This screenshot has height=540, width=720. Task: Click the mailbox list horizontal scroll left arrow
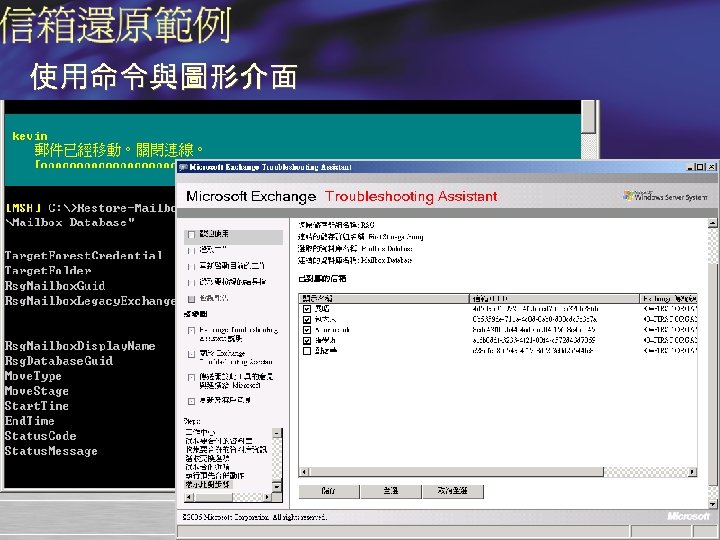pos(304,472)
